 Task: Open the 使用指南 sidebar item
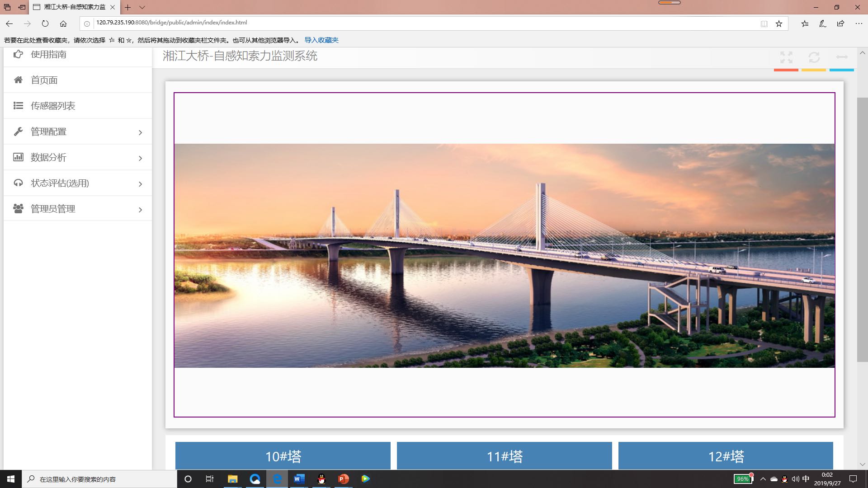pos(78,55)
